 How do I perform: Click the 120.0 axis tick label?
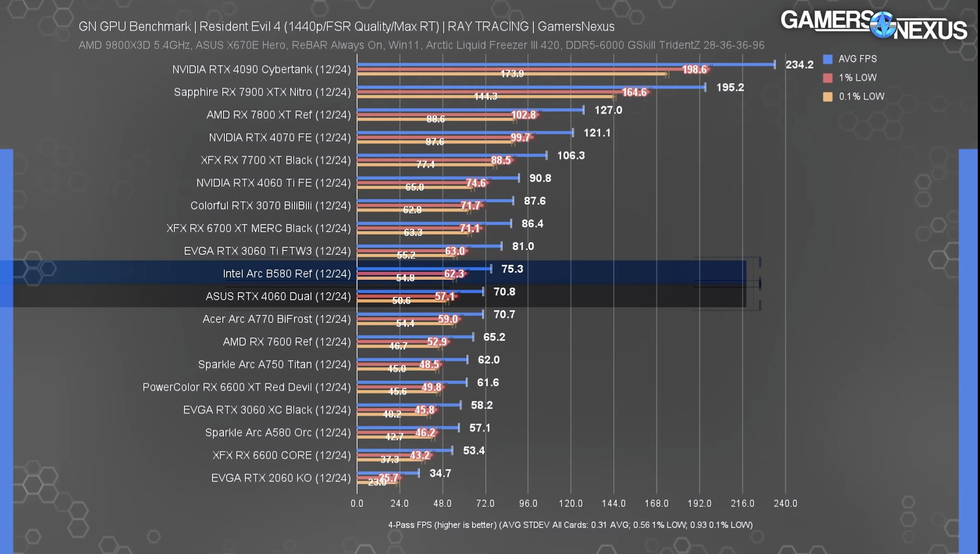point(571,503)
